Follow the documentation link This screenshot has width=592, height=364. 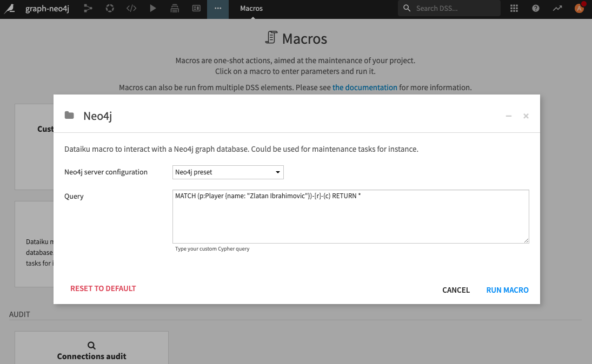tap(365, 87)
